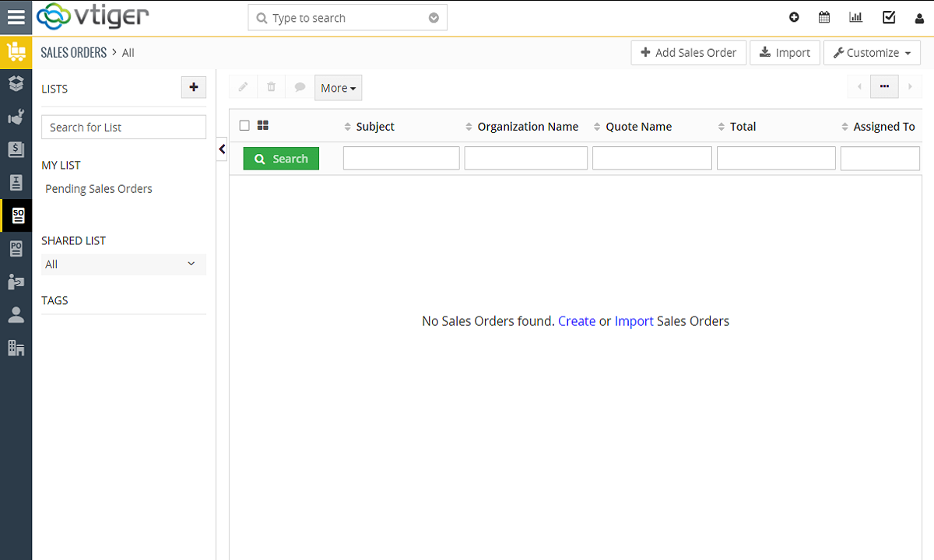Screen dimensions: 934x560
Task: Sort by the Subject column header
Action: [375, 127]
